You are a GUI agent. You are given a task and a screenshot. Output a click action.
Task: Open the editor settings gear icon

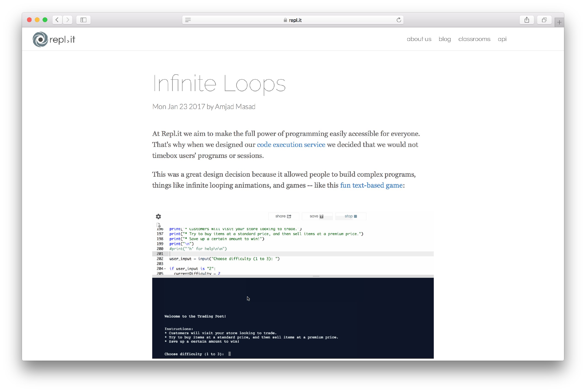click(158, 216)
